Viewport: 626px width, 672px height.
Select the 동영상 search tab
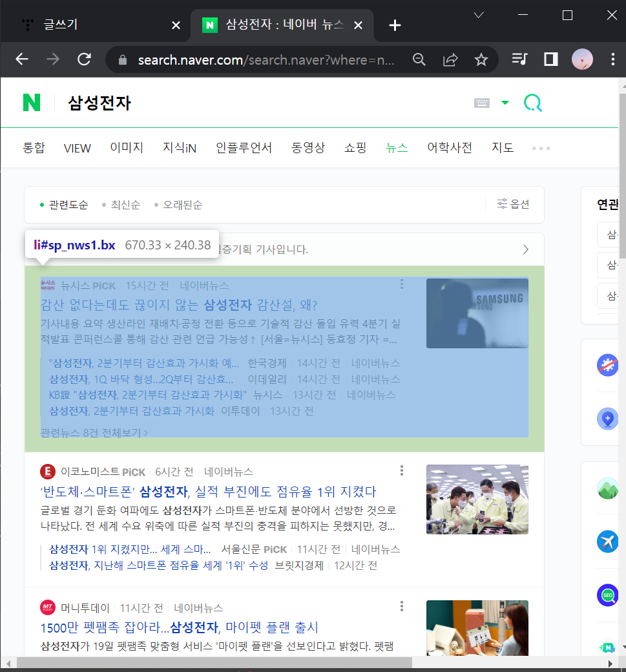coord(308,148)
